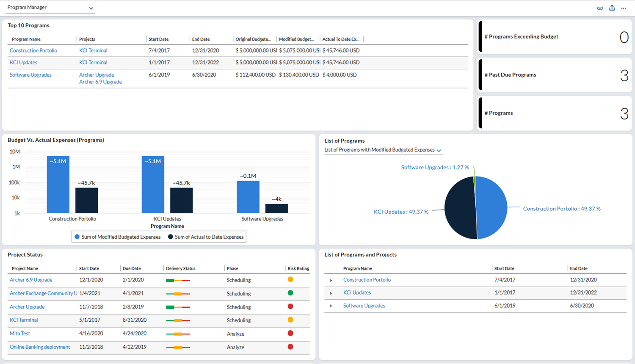Screen dimensions: 635x364
Task: Toggle the Sum of Modified Budgeted Expenses legend
Action: click(x=118, y=237)
